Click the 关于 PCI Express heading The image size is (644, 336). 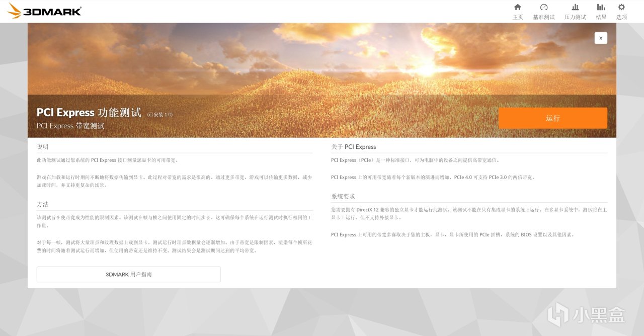point(354,147)
